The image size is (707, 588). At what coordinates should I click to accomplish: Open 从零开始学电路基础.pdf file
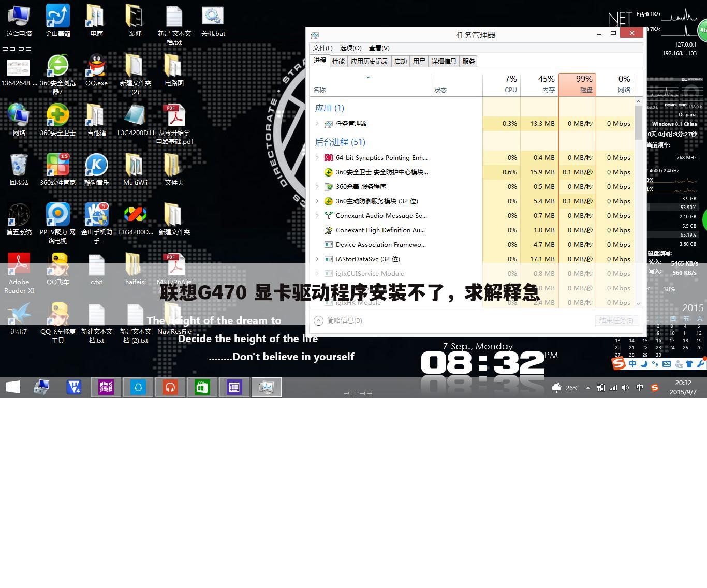point(174,124)
